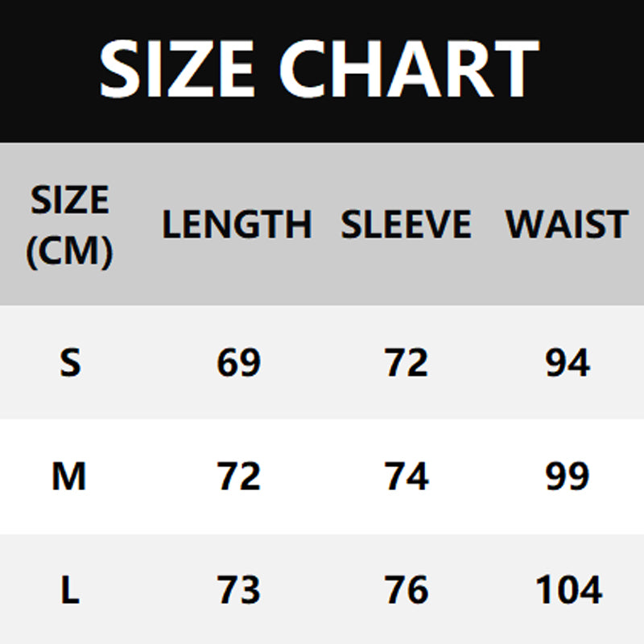Select the SLEEVE column header
Screen dimensions: 644x644
[406, 225]
